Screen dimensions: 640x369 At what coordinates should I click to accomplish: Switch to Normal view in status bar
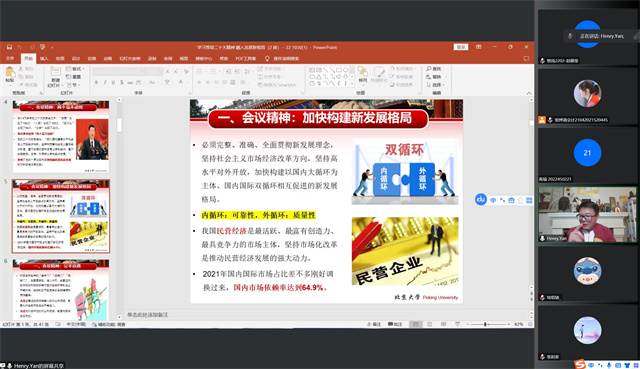tap(416, 324)
